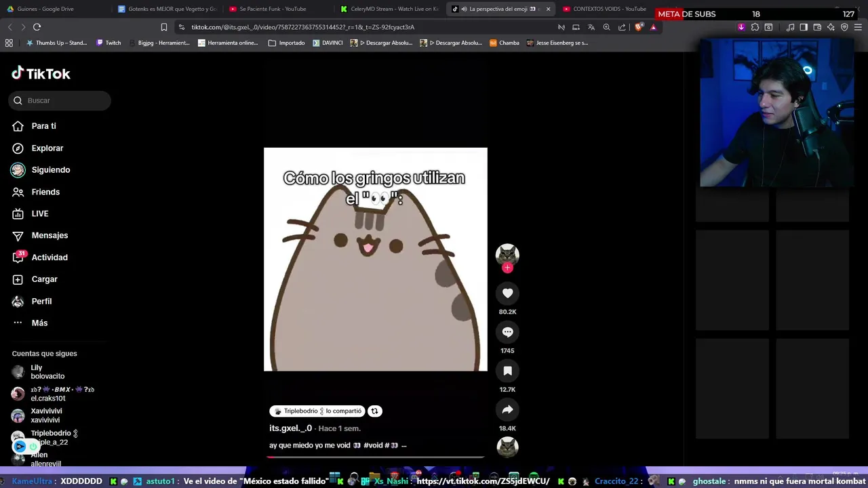Viewport: 868px width, 488px height.
Task: Open the music note playlist icon
Action: pos(790,27)
